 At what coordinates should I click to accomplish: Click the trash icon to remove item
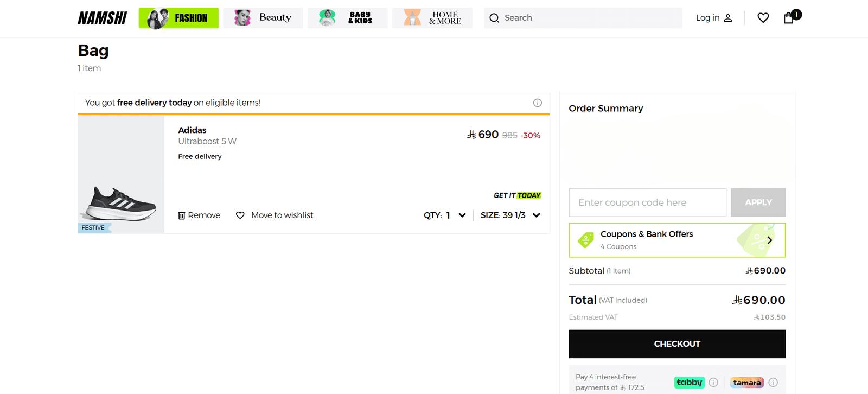pos(182,215)
